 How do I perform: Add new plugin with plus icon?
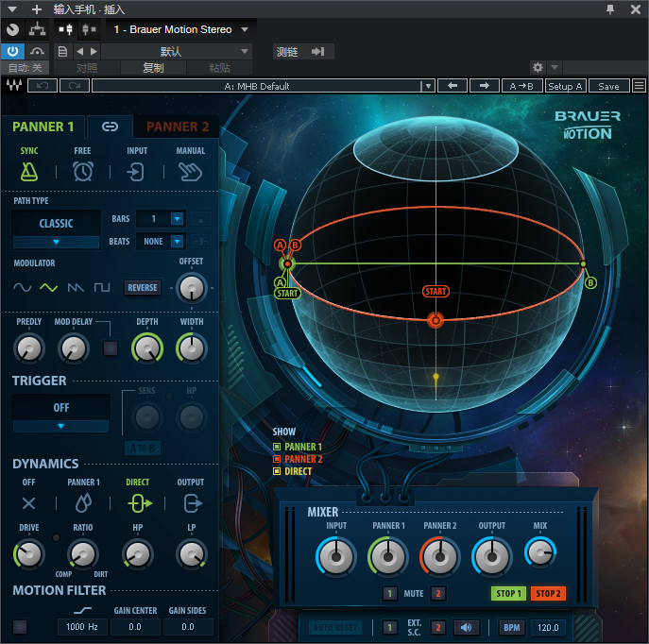tap(37, 9)
